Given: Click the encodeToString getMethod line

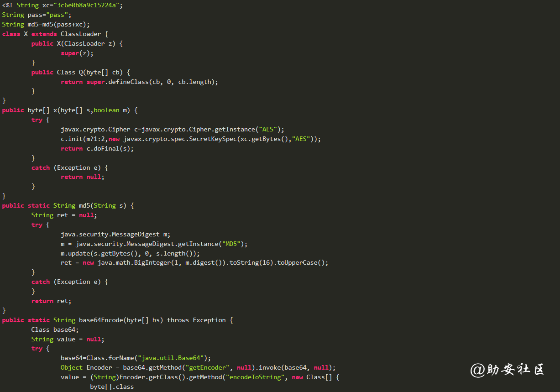Looking at the screenshot, I should pos(200,377).
